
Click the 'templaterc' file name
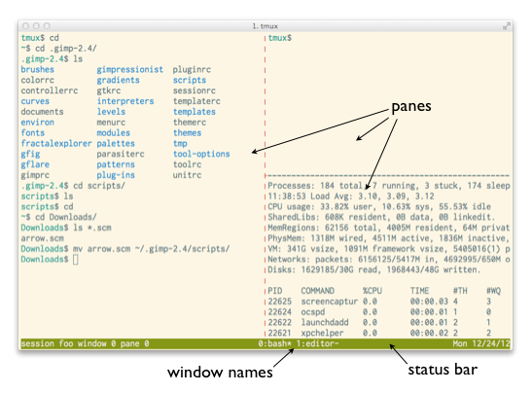click(196, 101)
